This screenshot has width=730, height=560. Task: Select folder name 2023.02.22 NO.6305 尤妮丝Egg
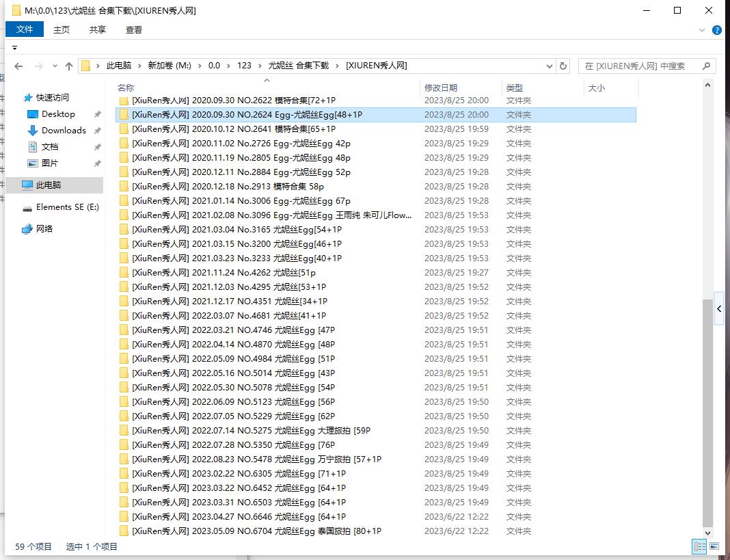(x=239, y=474)
